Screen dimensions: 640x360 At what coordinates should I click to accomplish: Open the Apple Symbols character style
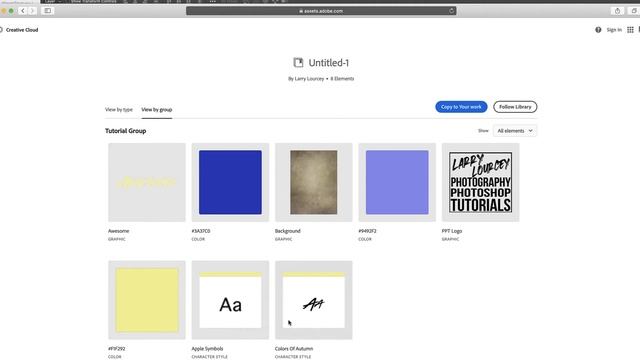coord(230,300)
